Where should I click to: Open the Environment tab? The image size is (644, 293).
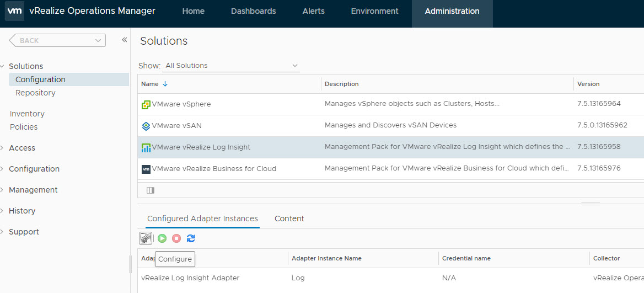pos(374,11)
